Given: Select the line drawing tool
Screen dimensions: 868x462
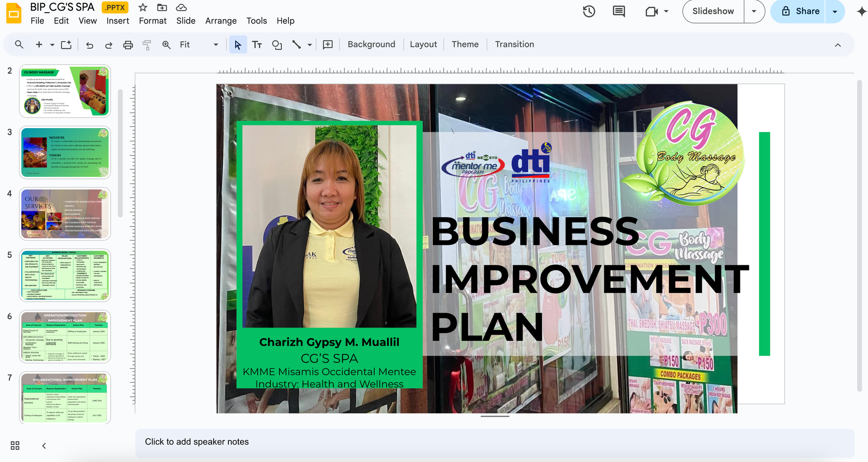Looking at the screenshot, I should click(296, 44).
